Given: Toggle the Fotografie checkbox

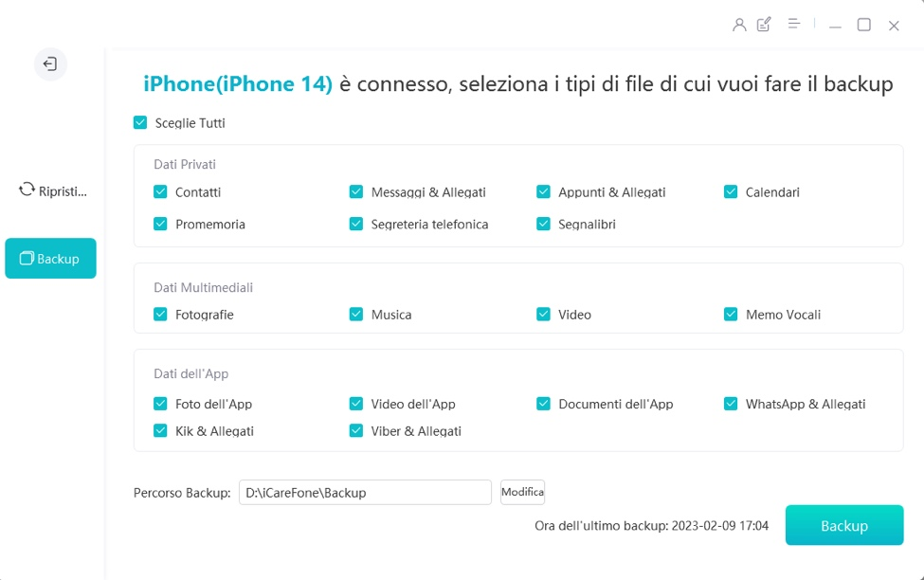Looking at the screenshot, I should 160,315.
